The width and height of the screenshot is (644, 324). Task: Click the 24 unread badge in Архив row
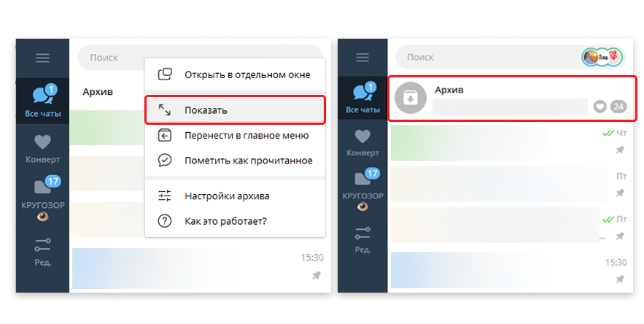[618, 107]
